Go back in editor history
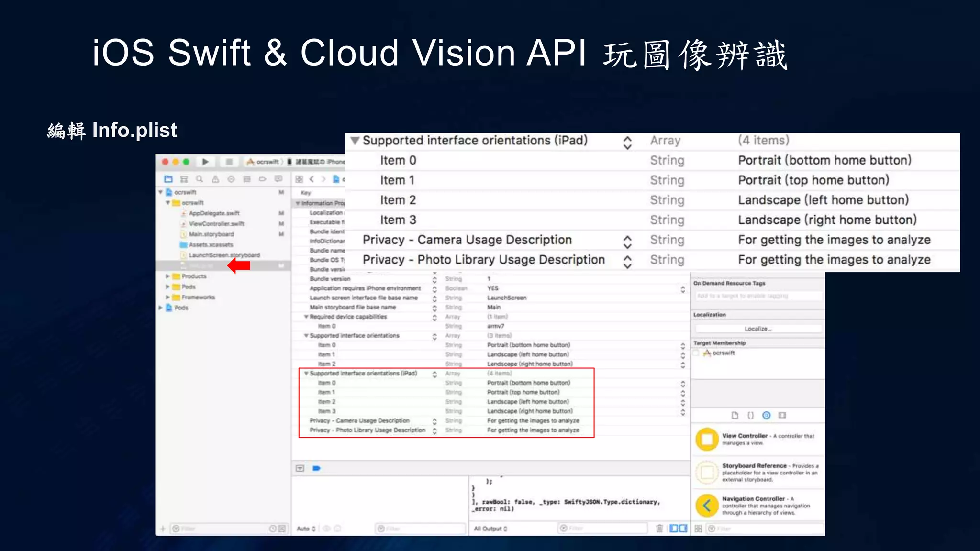This screenshot has width=980, height=551. (312, 179)
